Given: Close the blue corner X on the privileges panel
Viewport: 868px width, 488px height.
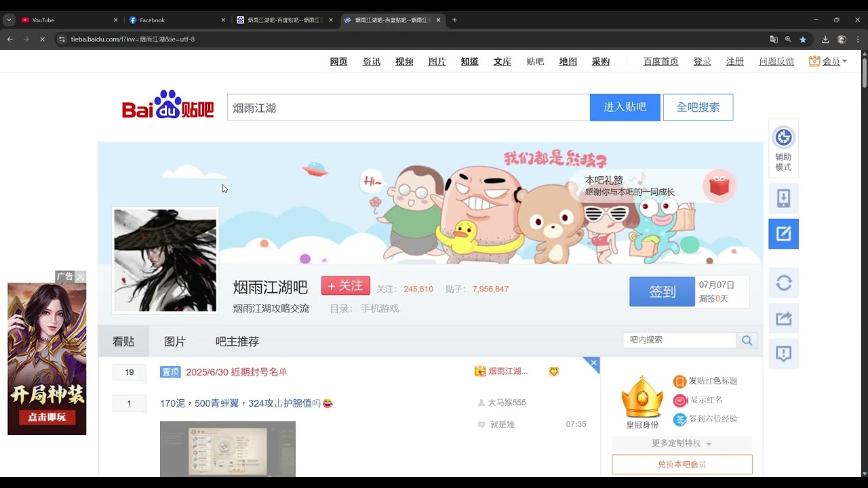Looking at the screenshot, I should [593, 364].
